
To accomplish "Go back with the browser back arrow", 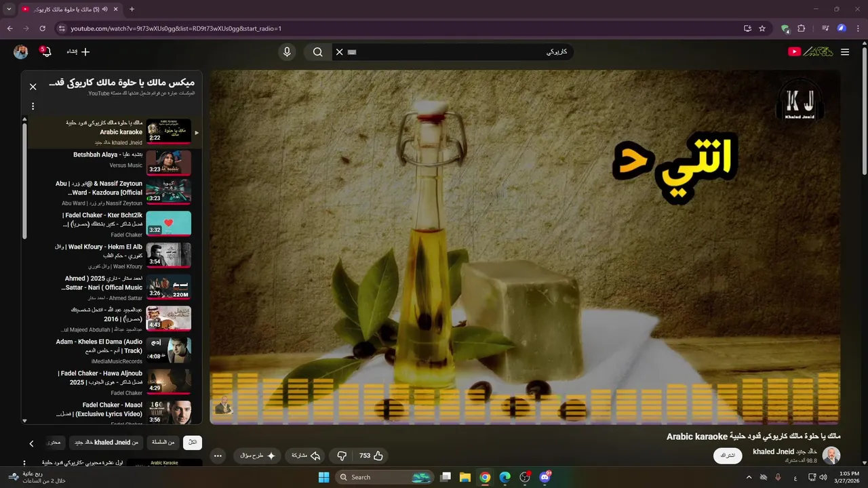I will (9, 28).
